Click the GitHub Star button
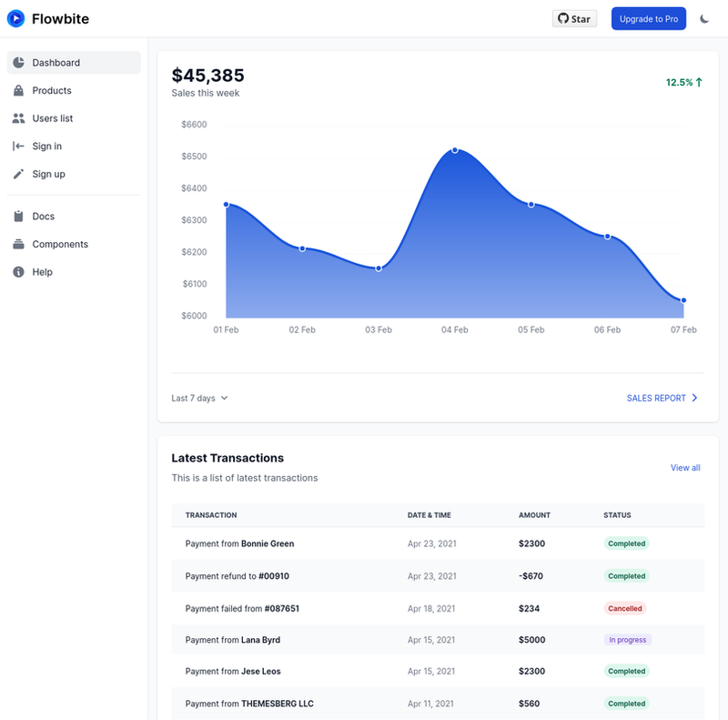 (x=574, y=18)
